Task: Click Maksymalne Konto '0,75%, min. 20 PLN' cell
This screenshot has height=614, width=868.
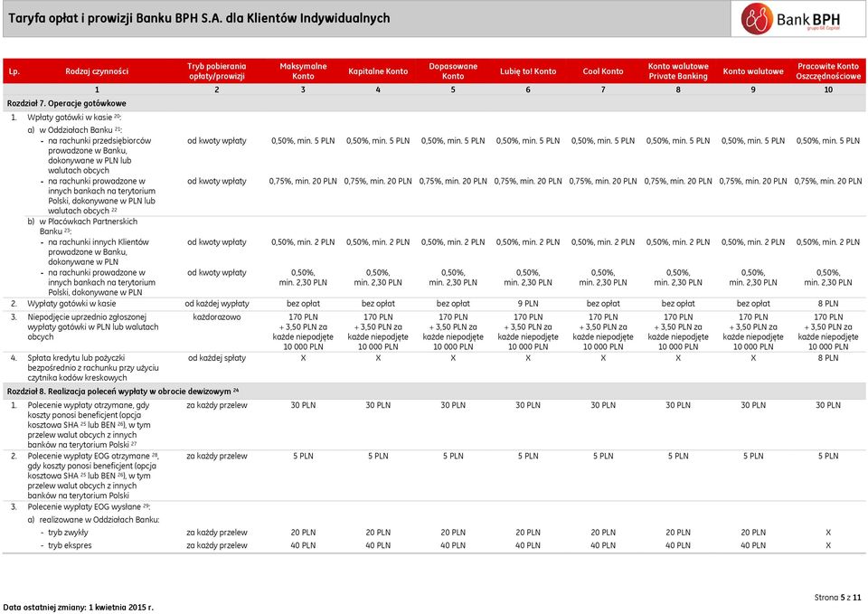Action: [x=303, y=181]
